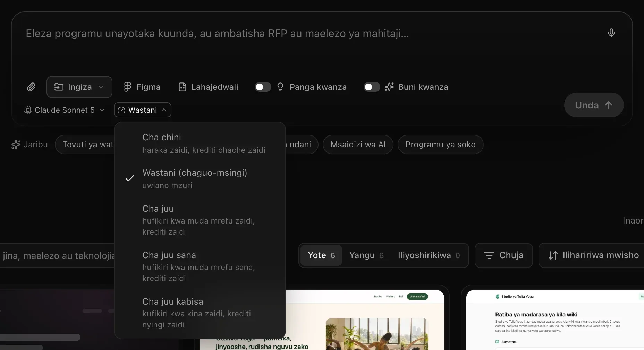Open the Claude Sonnet 5 model selector
644x350 pixels.
point(64,110)
